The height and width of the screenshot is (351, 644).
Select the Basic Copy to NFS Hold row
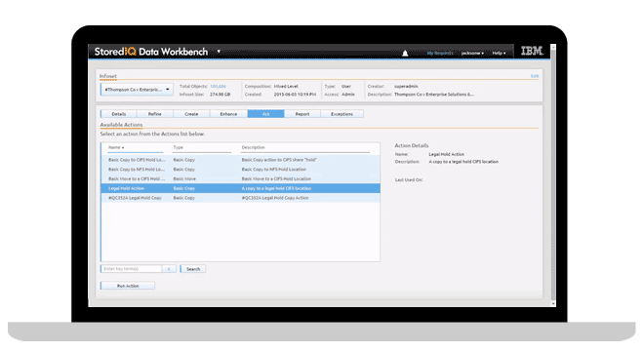(x=241, y=169)
